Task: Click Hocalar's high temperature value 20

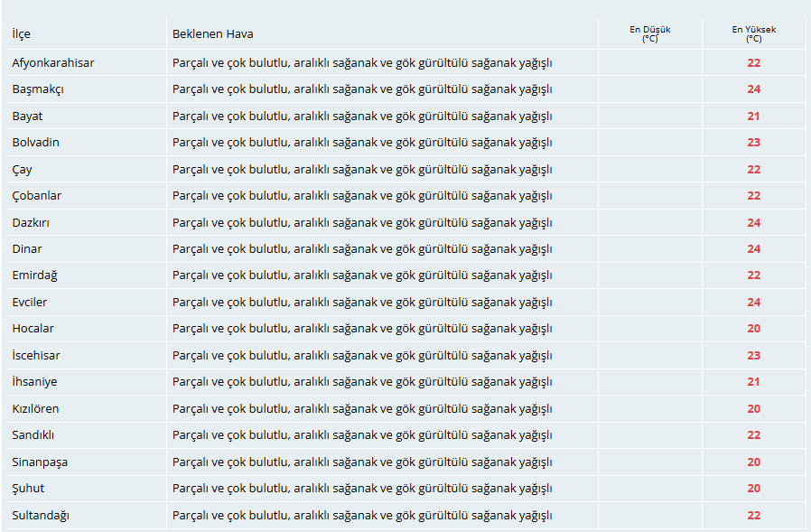Action: tap(753, 329)
